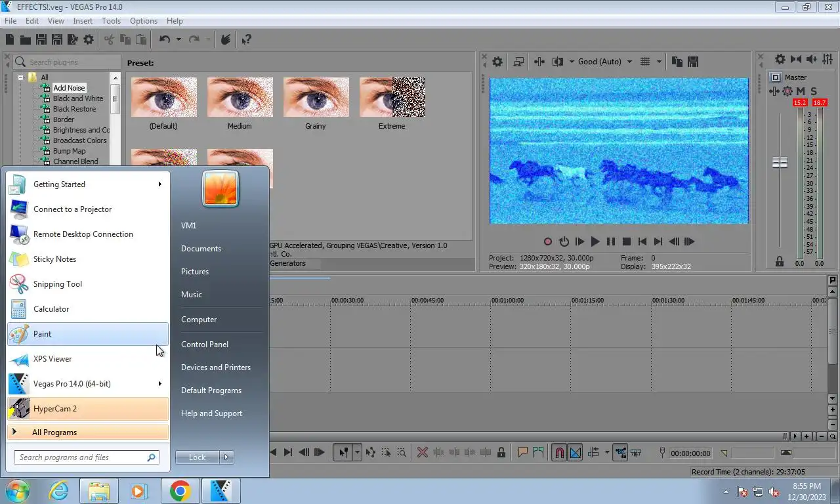Click the Undo arrow icon
The height and width of the screenshot is (504, 840).
165,40
